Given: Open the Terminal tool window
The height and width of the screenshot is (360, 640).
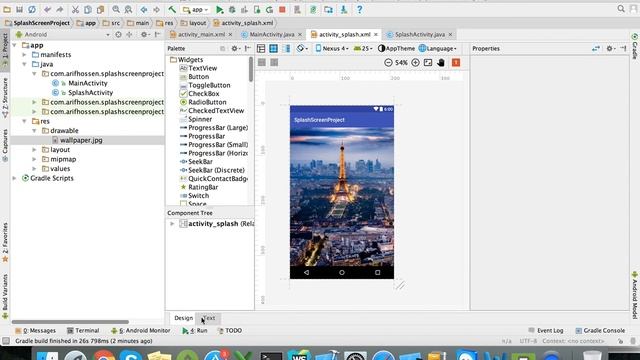Looking at the screenshot, I should pyautogui.click(x=83, y=331).
